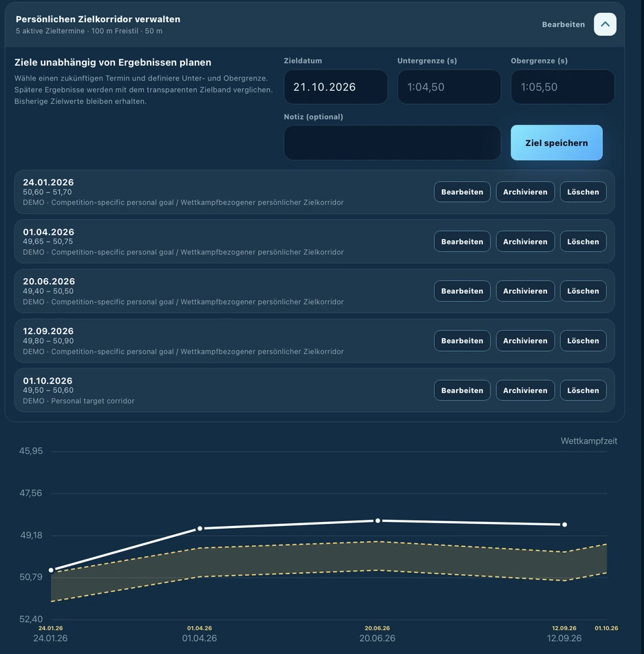Save the goal with Ziel speichern
This screenshot has height=654, width=644.
click(557, 143)
